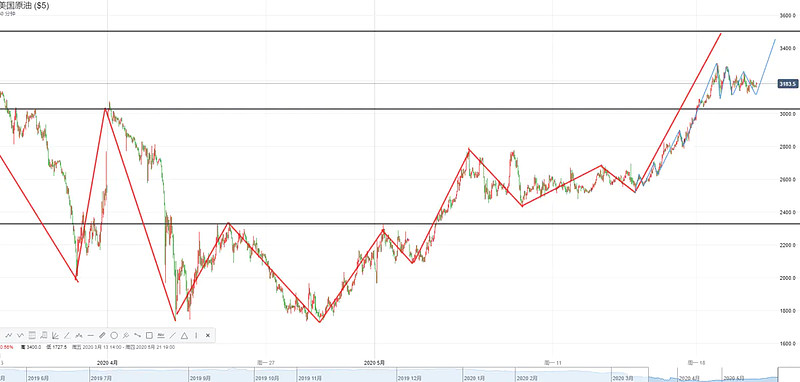Click the 2000.0 price axis label
Screen dimensions: 800x382
tap(788, 278)
